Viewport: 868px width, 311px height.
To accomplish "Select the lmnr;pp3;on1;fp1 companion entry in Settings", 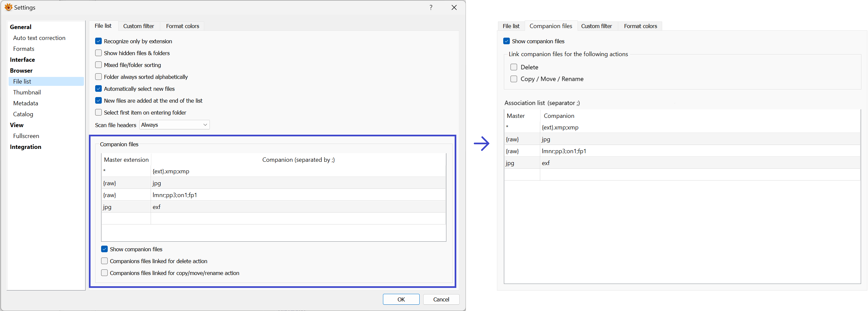I will pos(175,195).
